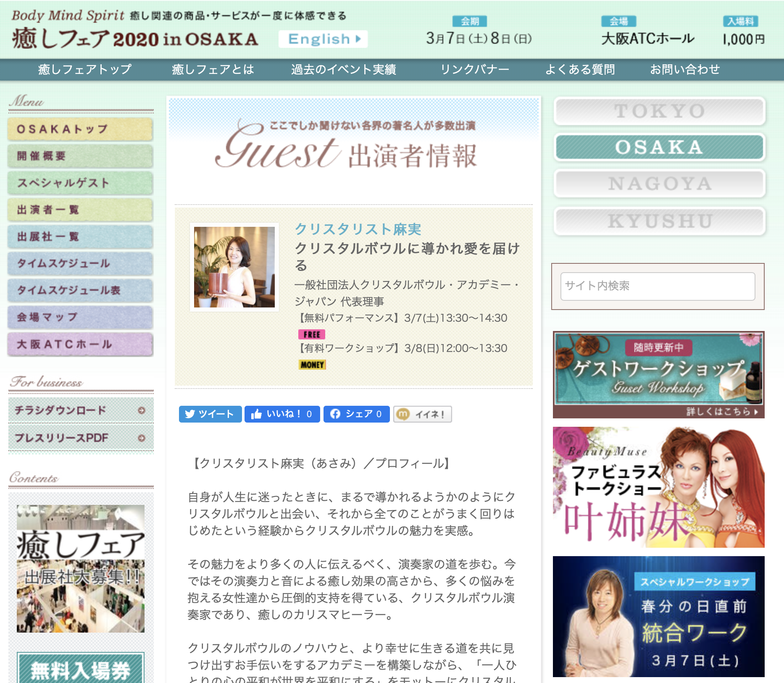Focus the サイト内検索 search field
Viewport: 784px width, 683px height.
pos(658,286)
